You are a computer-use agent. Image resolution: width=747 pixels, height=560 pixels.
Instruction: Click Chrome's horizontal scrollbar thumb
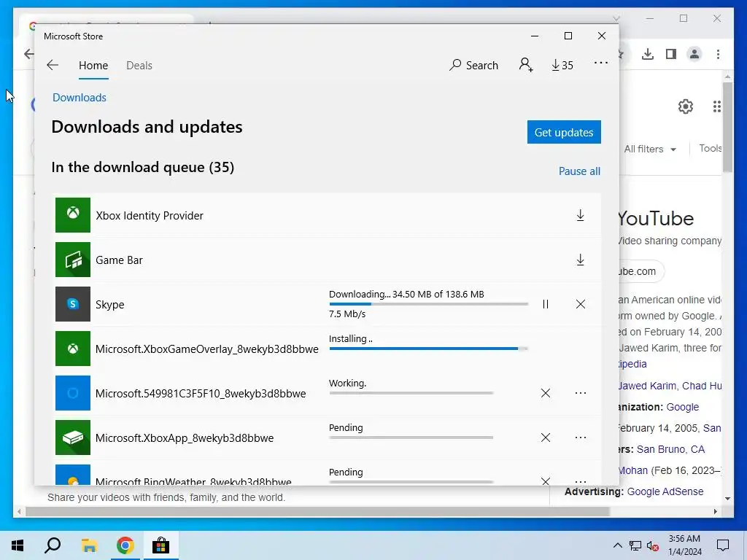click(317, 511)
